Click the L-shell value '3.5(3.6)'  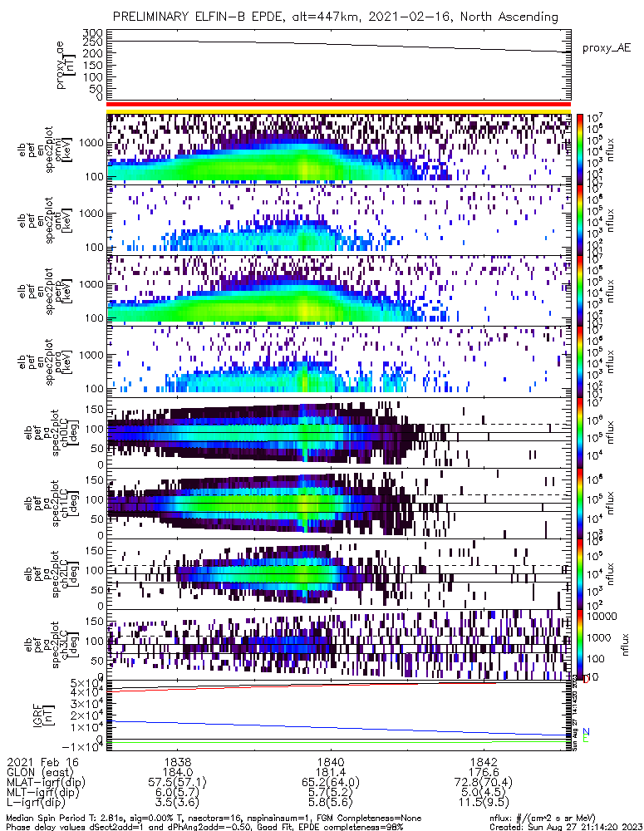pyautogui.click(x=178, y=803)
